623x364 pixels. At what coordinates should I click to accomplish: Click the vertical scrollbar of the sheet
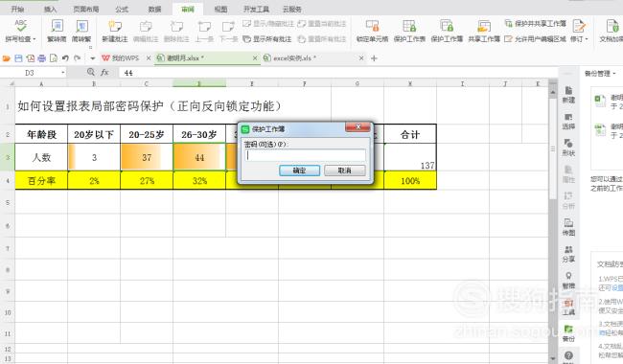553,222
